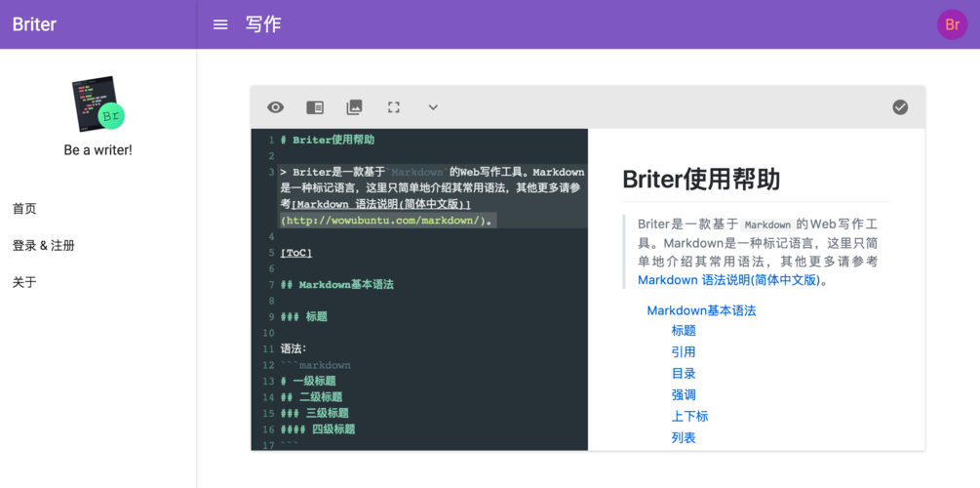Click '#### 四级标题' line in editor
The width and height of the screenshot is (980, 488).
[x=318, y=429]
